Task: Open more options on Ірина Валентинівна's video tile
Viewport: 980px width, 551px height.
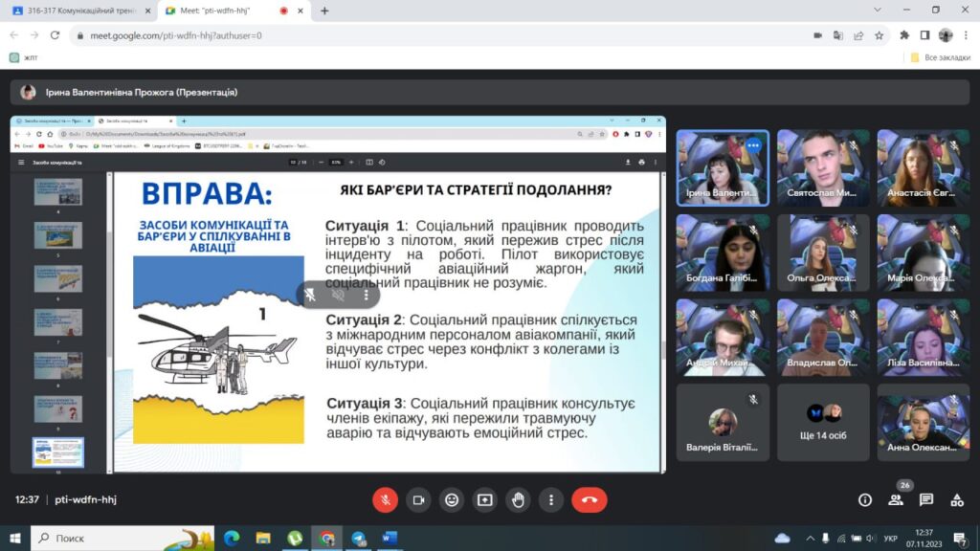Action: click(753, 145)
